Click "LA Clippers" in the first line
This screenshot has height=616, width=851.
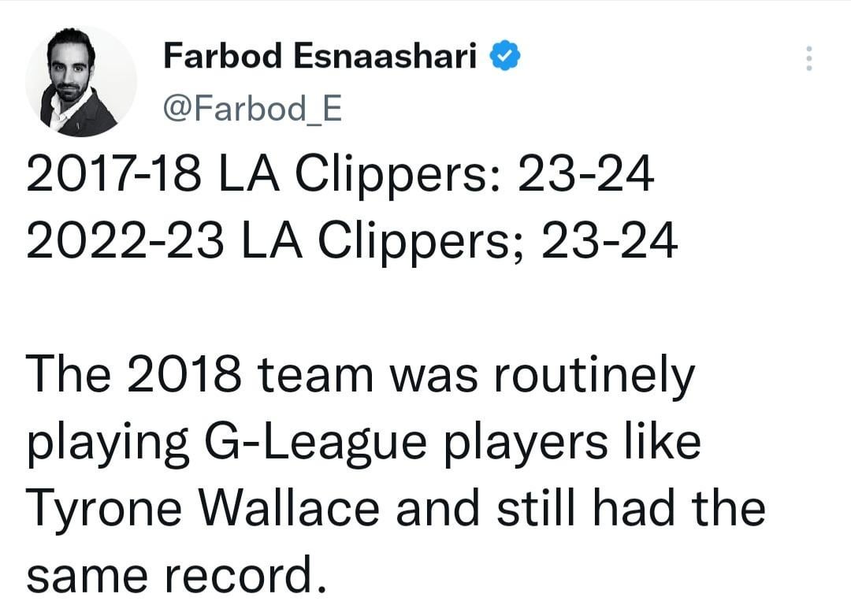pos(355,176)
